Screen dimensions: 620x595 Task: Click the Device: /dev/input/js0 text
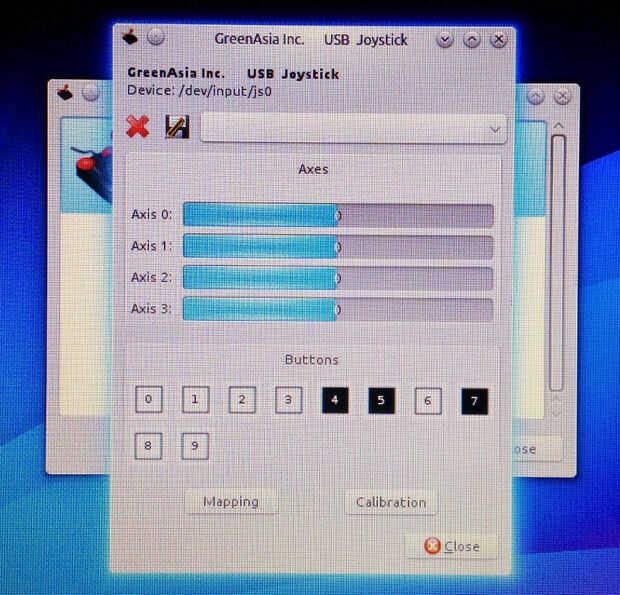click(200, 91)
